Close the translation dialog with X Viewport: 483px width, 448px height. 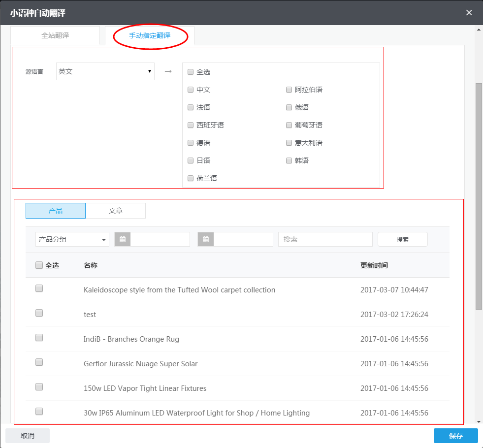coord(469,13)
